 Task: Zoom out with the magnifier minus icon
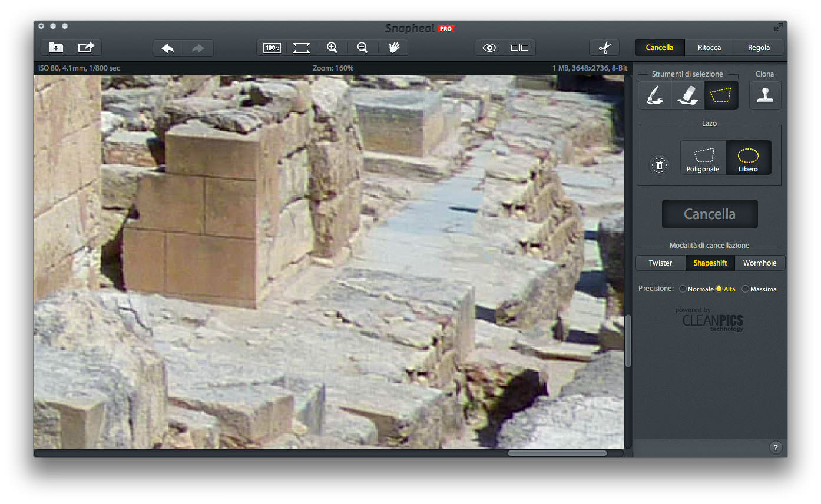coord(363,48)
